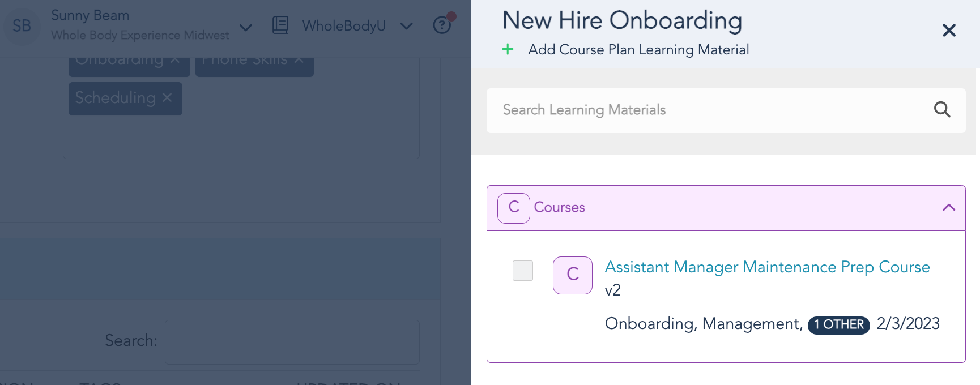
Task: Open Assistant Manager Maintenance Prep Course link
Action: tap(767, 267)
